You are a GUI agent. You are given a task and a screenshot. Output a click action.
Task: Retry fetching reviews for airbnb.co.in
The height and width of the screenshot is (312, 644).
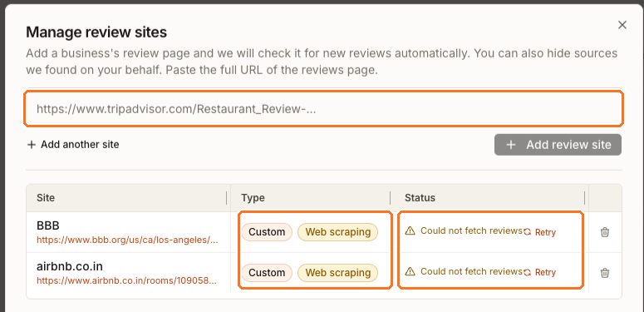click(x=539, y=273)
